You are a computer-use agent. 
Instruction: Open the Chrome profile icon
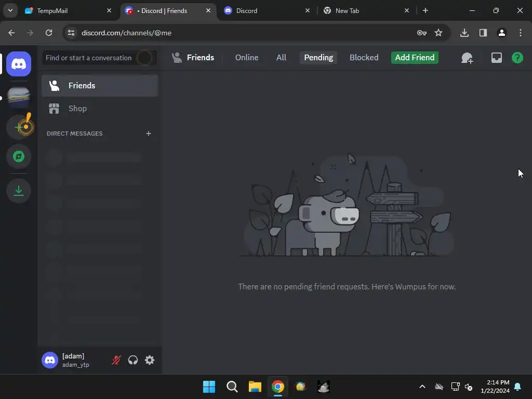(501, 33)
